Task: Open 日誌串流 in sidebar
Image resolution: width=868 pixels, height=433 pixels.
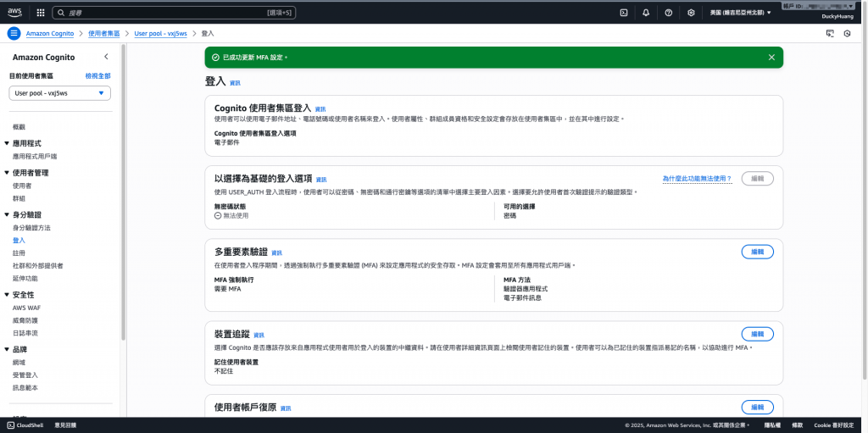Action: coord(25,333)
